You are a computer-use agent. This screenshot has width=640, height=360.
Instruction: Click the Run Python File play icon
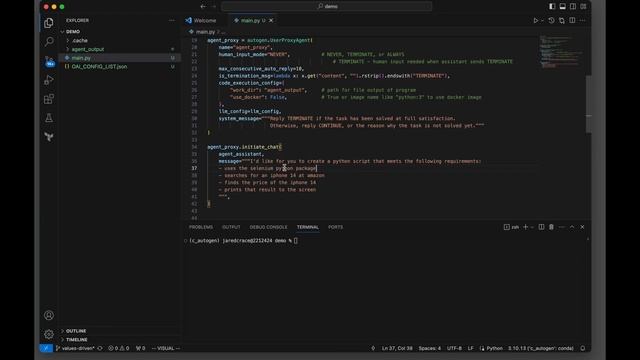tap(536, 20)
